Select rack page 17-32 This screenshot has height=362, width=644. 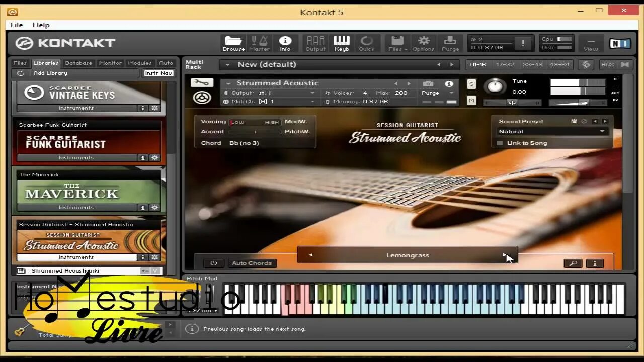[x=505, y=65]
